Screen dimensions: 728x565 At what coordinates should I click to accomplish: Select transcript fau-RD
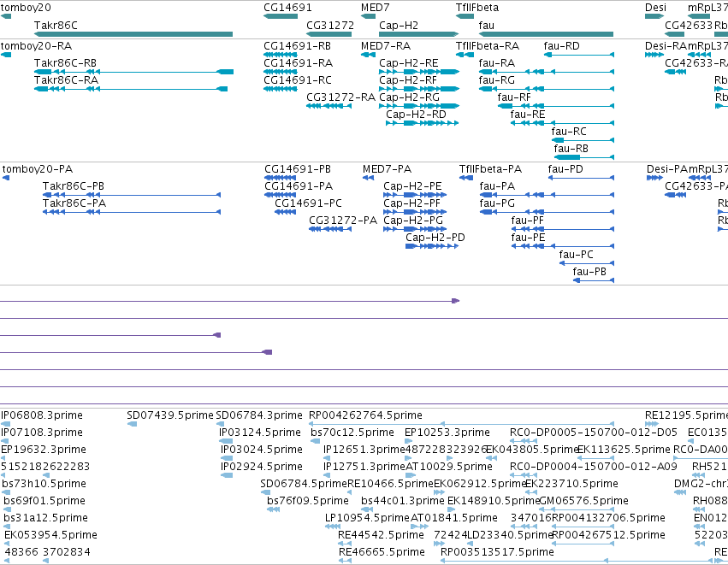pos(579,55)
